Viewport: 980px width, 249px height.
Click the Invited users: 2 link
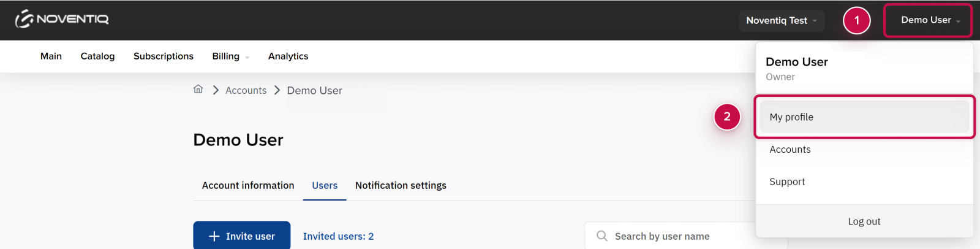click(338, 236)
